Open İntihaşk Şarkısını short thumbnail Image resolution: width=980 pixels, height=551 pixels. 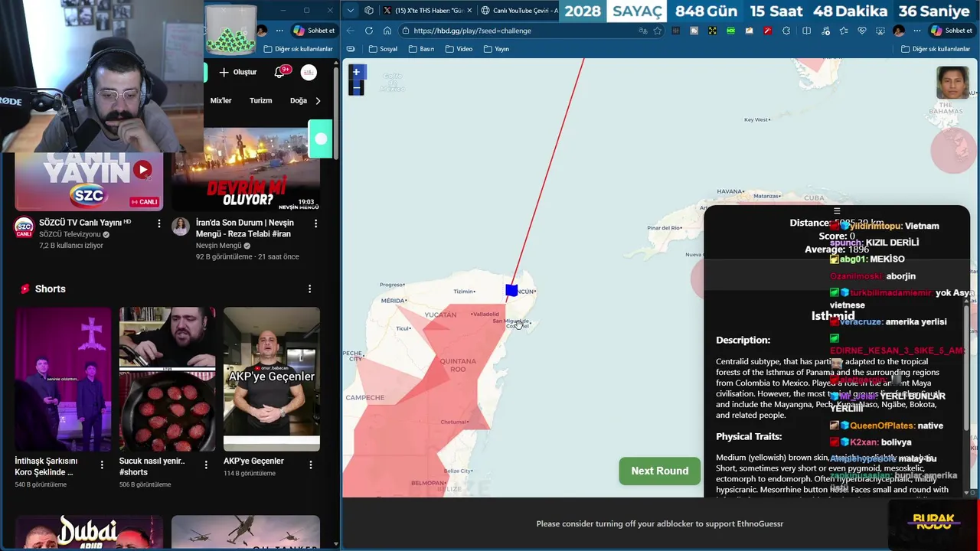tap(63, 379)
